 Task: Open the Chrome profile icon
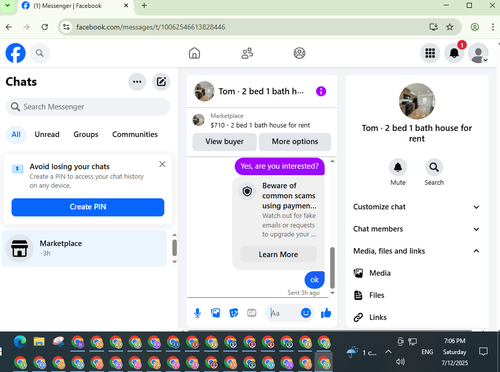click(x=475, y=27)
